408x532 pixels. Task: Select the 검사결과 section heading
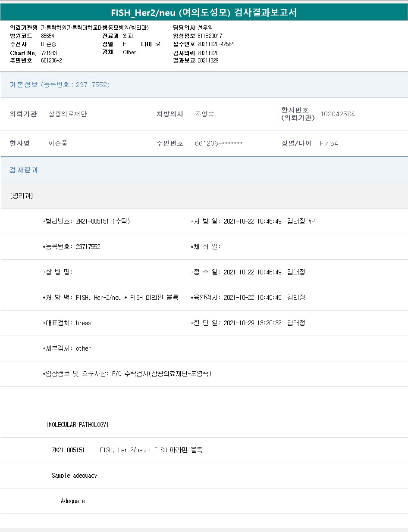(24, 170)
